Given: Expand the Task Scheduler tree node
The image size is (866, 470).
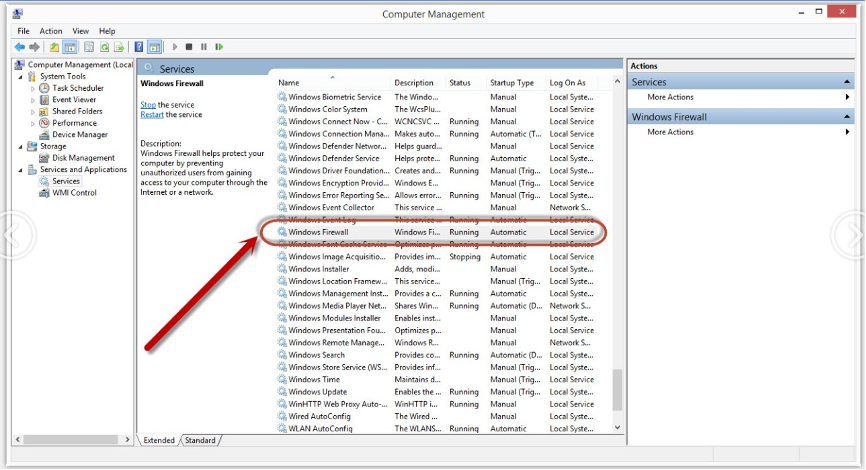Looking at the screenshot, I should click(x=33, y=88).
